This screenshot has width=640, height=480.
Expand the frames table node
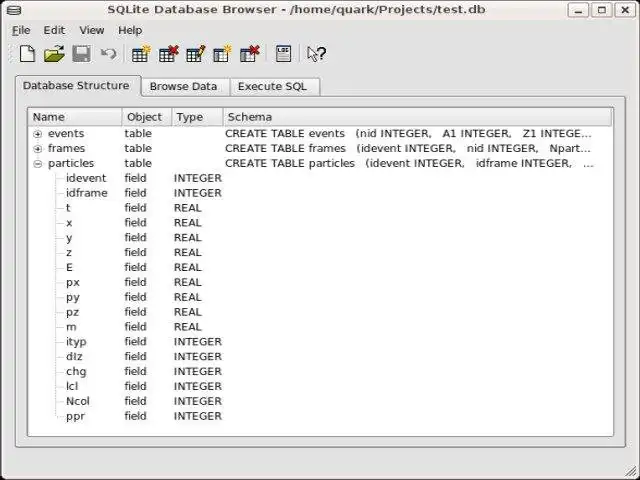(38, 149)
